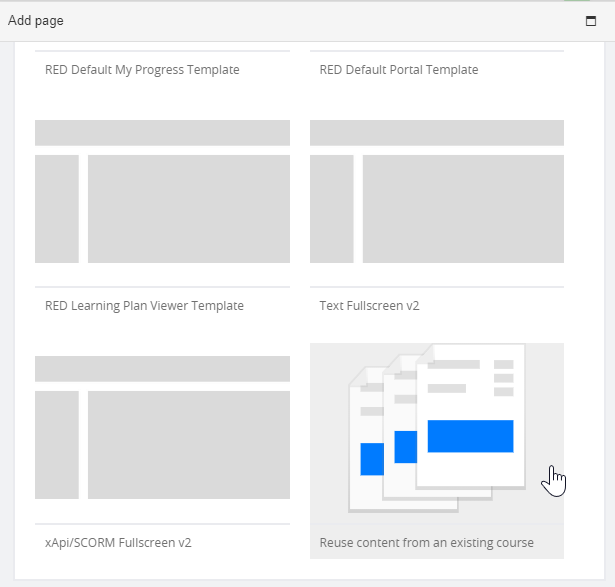Screen dimensions: 615x587
Task: Click the main content block of xApi/SCORM thumbnail
Action: tap(189, 445)
